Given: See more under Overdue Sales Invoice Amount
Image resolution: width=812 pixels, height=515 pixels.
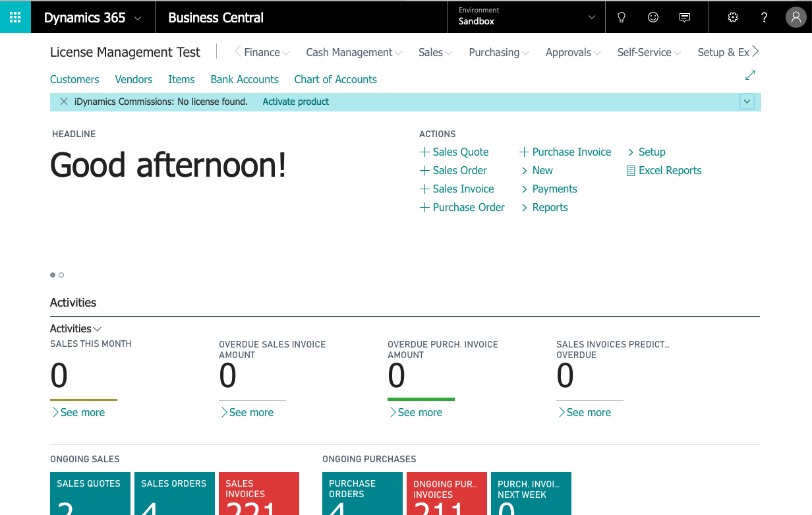Looking at the screenshot, I should (246, 412).
